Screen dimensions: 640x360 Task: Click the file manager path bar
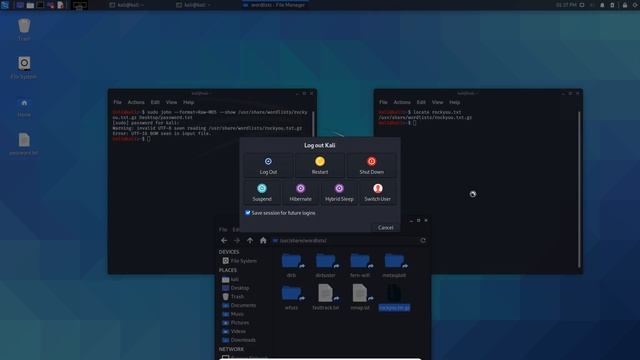(344, 240)
